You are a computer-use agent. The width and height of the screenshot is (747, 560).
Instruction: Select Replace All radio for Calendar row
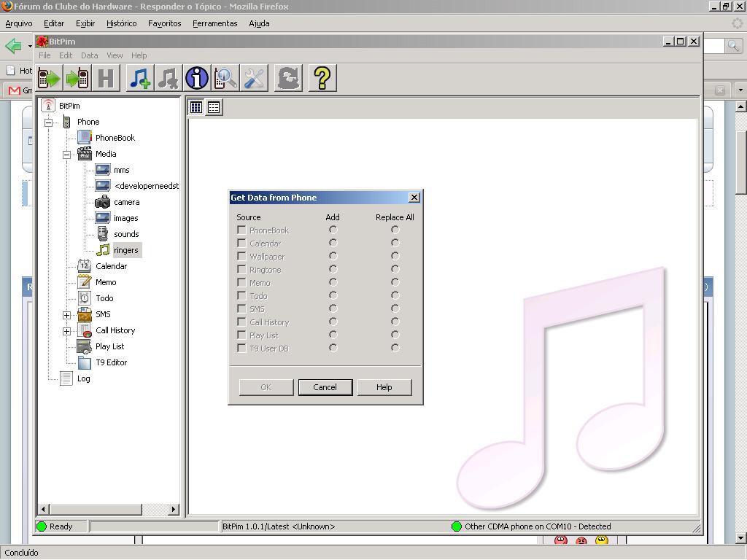click(x=395, y=243)
